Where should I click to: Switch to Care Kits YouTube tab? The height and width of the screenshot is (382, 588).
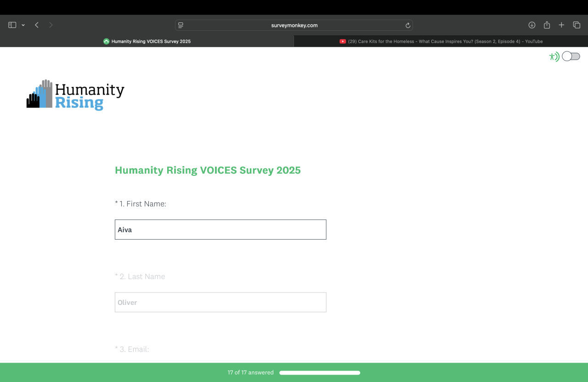tap(441, 41)
